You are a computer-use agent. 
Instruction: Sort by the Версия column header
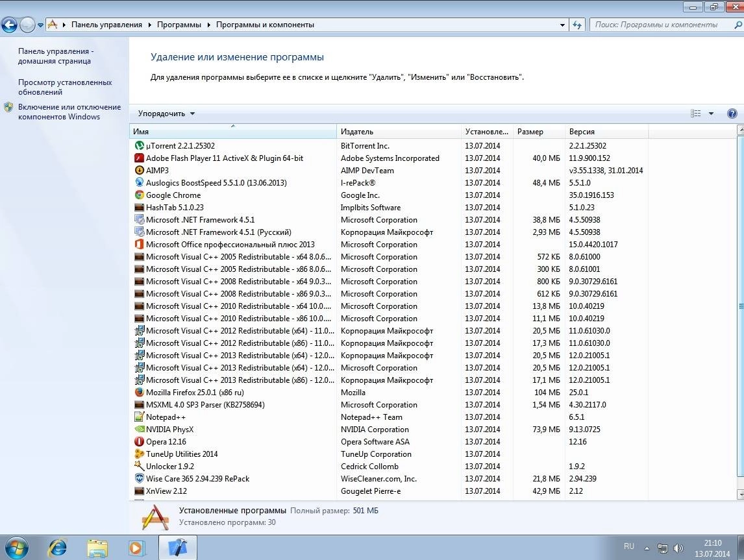606,131
